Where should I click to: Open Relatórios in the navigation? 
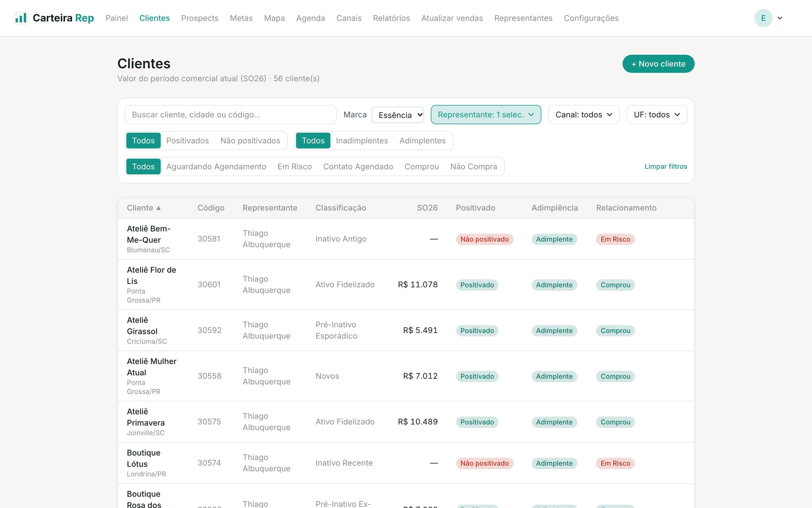click(391, 18)
